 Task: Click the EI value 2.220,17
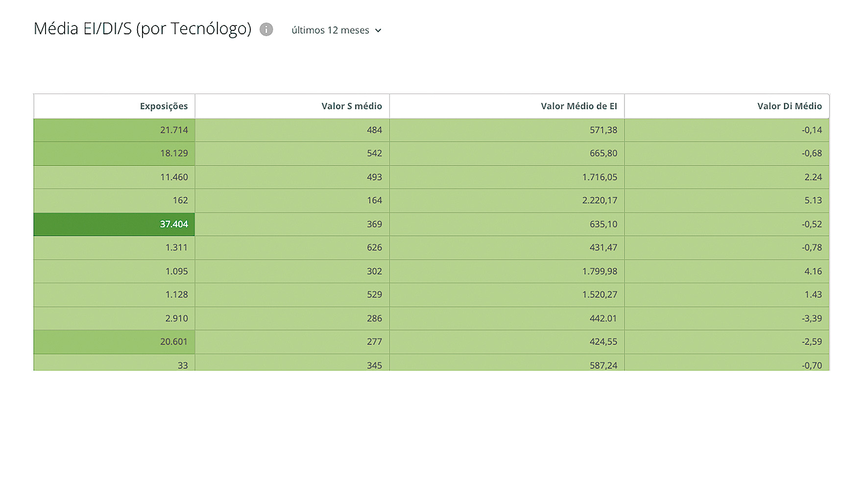[x=600, y=201]
